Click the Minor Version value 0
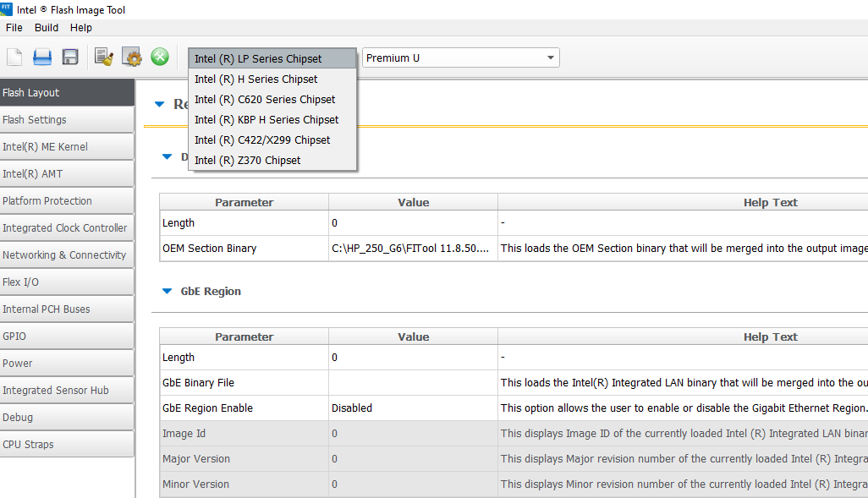The height and width of the screenshot is (498, 868). click(413, 484)
